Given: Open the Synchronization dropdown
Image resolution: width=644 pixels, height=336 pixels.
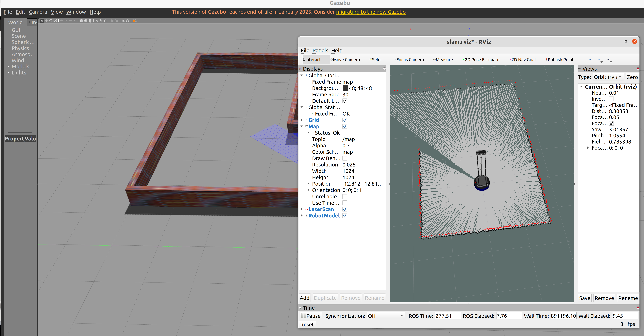Looking at the screenshot, I should 385,316.
